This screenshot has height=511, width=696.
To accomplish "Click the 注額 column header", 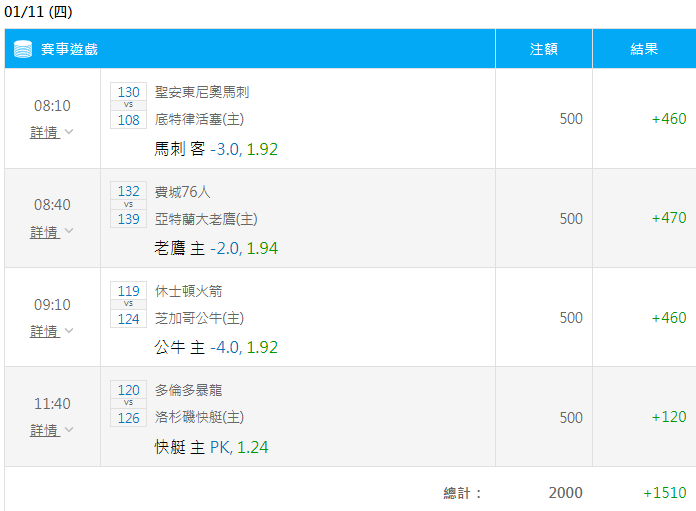I will (x=544, y=49).
